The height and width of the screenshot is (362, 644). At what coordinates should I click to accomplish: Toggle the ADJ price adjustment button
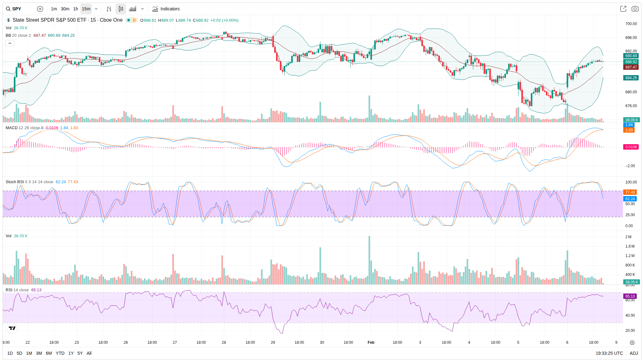(634, 353)
